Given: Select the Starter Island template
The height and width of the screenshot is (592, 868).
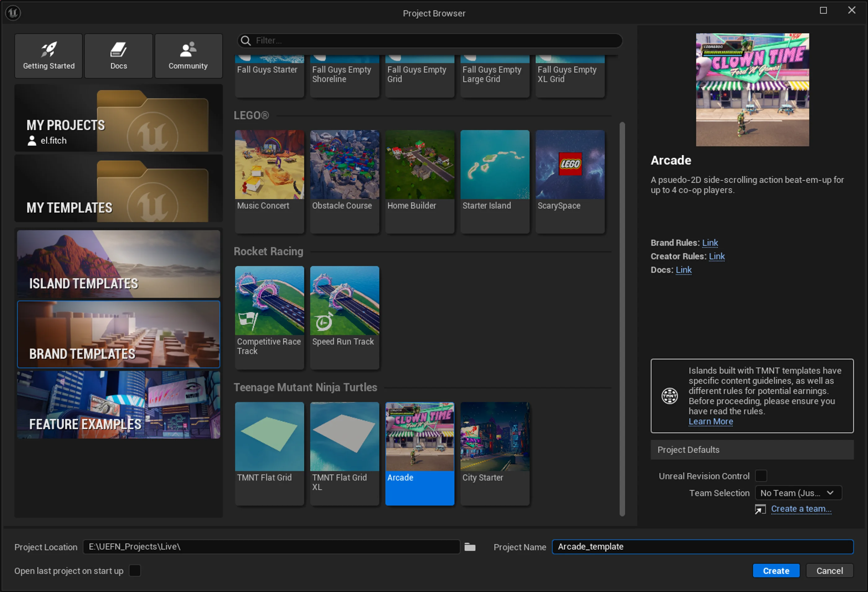Looking at the screenshot, I should pyautogui.click(x=495, y=182).
